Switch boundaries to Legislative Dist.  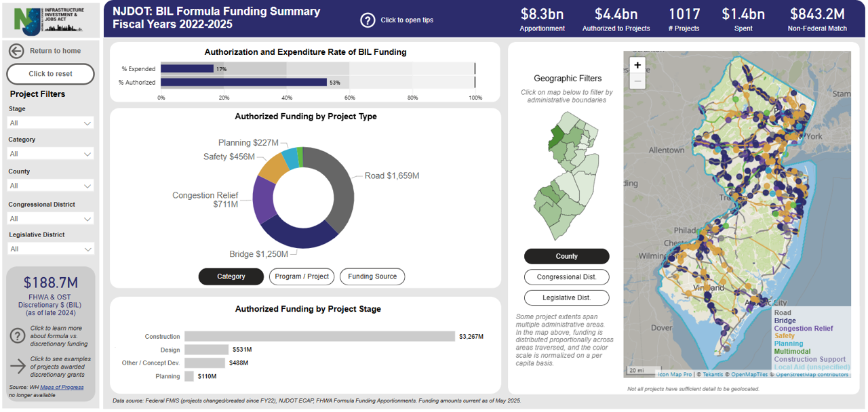point(566,297)
